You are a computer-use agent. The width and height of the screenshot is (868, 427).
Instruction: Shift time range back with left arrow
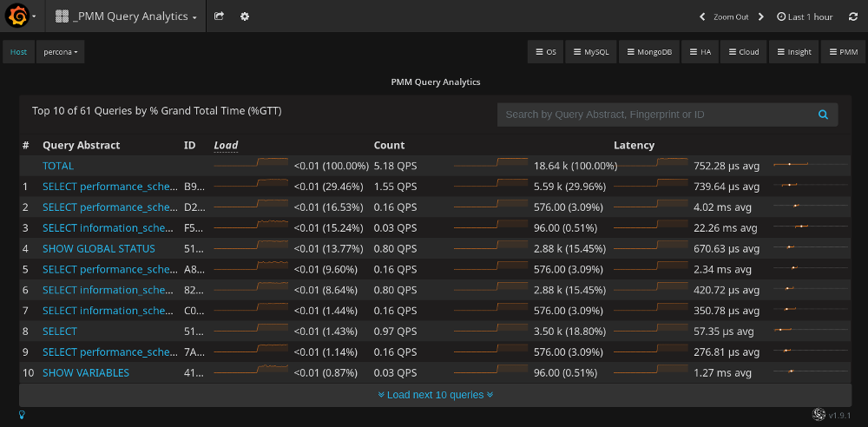[702, 16]
